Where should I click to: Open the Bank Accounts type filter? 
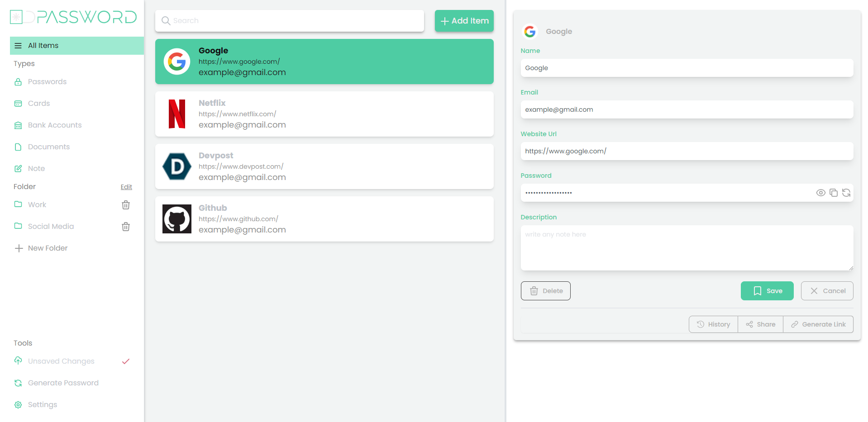(x=55, y=125)
